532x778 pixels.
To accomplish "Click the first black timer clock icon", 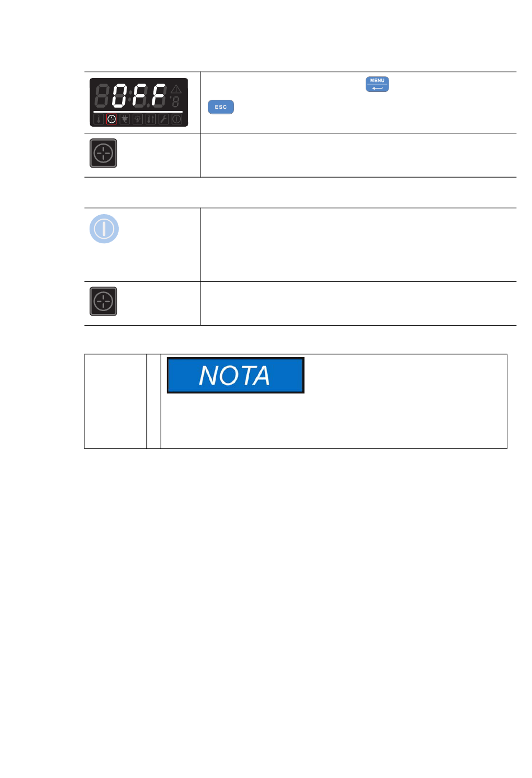I will tap(104, 153).
